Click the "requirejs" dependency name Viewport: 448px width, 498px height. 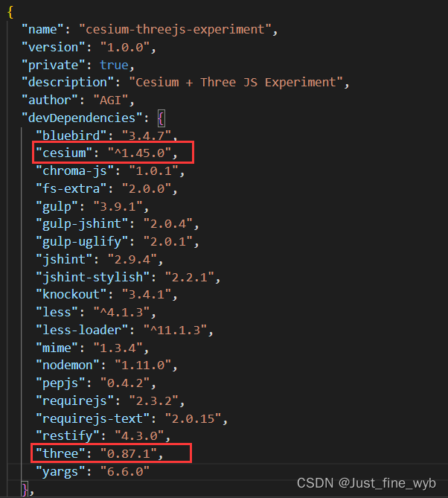75,401
